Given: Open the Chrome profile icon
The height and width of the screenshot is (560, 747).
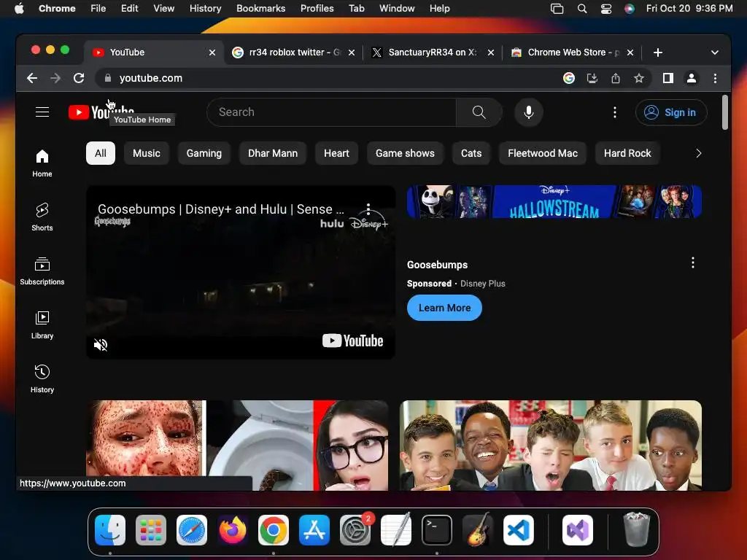Looking at the screenshot, I should tap(692, 78).
